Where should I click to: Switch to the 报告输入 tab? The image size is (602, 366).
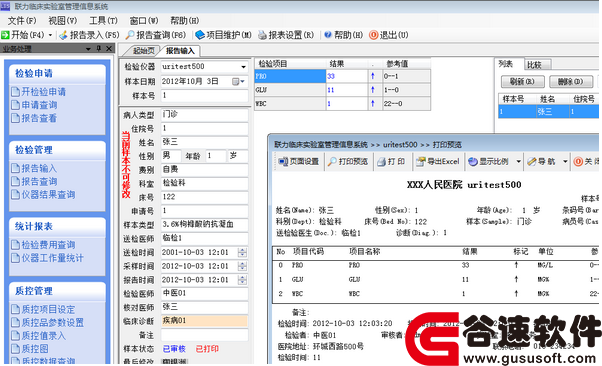tap(180, 51)
